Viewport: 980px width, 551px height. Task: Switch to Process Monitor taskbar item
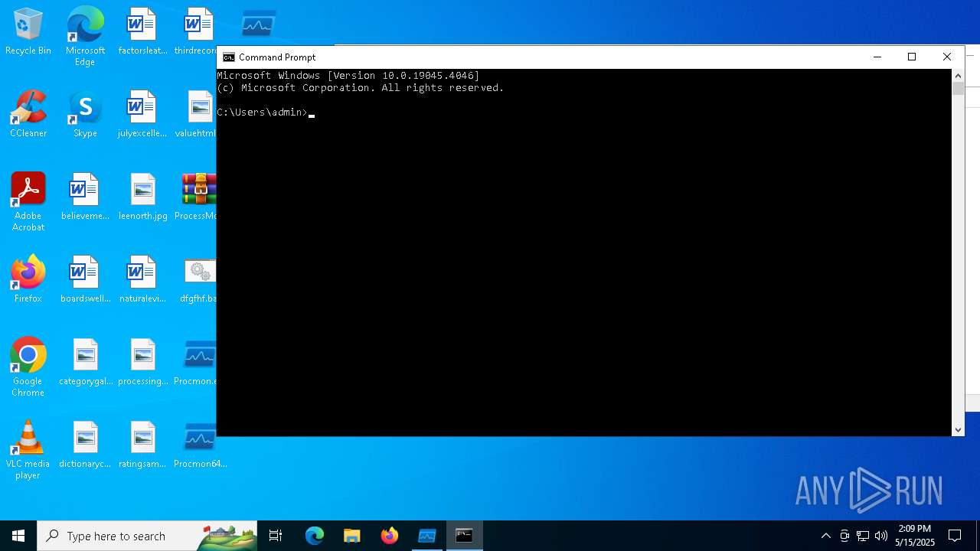coord(426,536)
